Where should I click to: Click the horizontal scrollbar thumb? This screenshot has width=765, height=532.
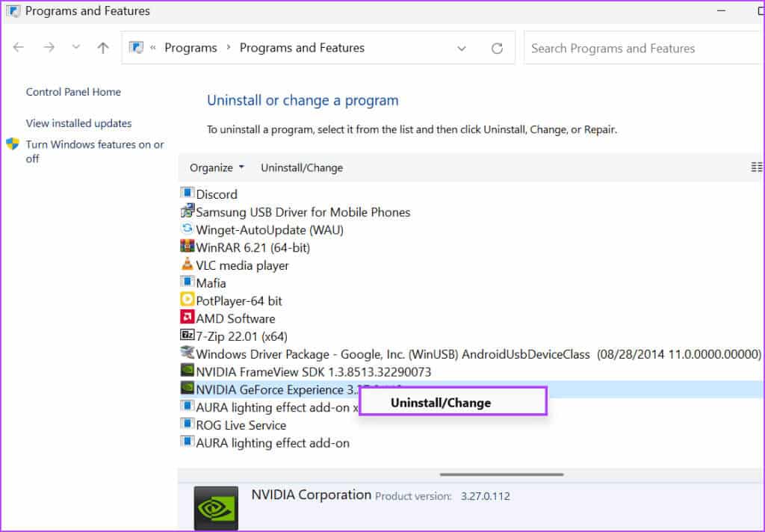(x=501, y=474)
